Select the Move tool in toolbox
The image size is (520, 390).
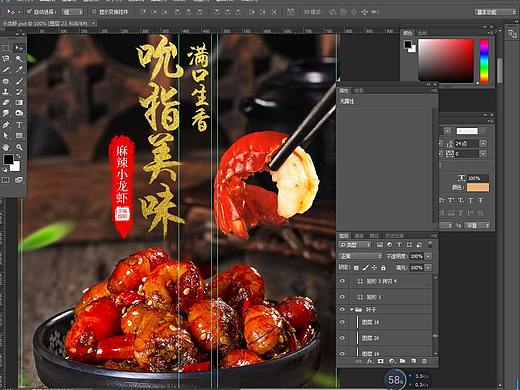pyautogui.click(x=19, y=48)
